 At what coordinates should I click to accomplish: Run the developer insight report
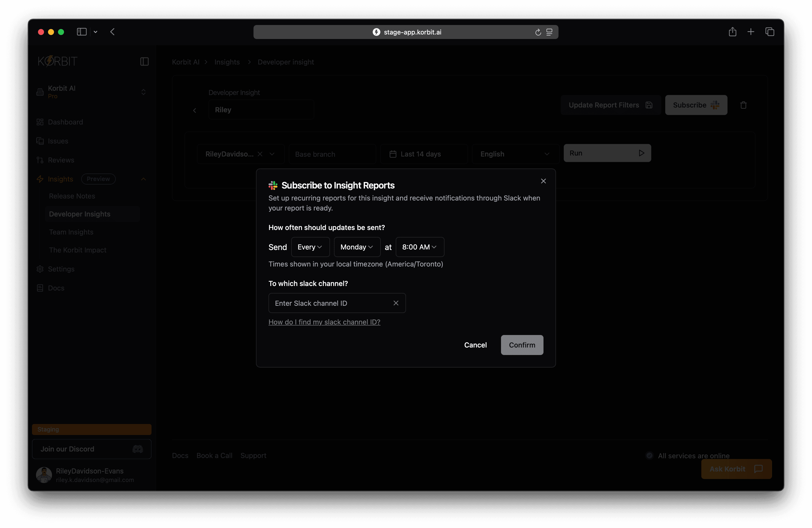pos(607,153)
